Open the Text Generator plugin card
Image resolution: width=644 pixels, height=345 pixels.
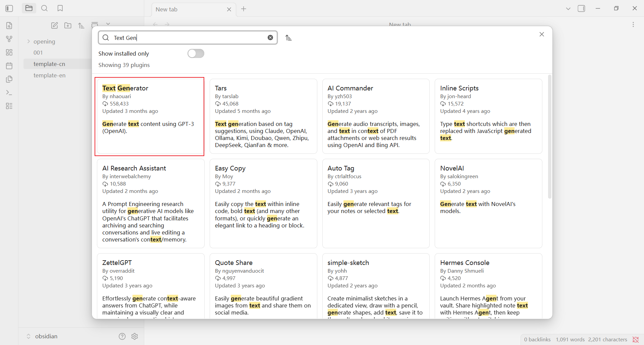point(151,116)
